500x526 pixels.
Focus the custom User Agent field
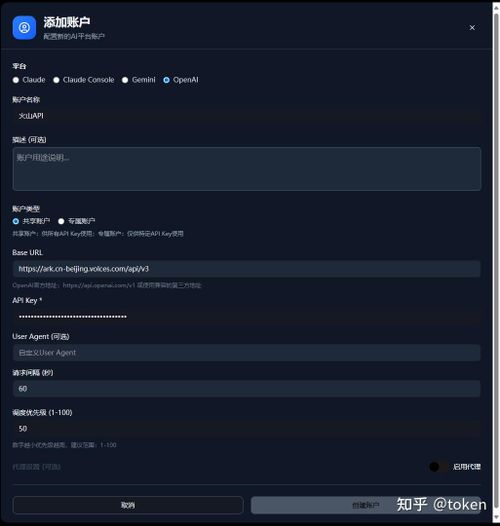click(247, 353)
